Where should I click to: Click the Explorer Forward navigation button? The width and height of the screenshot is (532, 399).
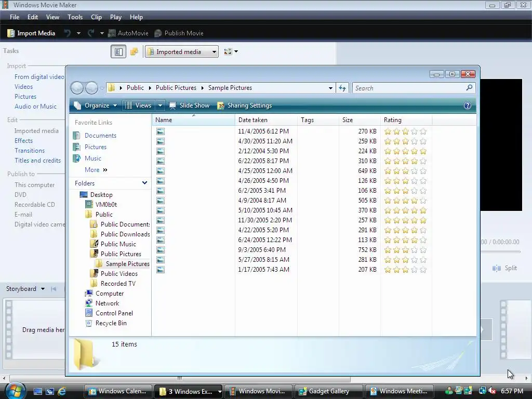[91, 88]
